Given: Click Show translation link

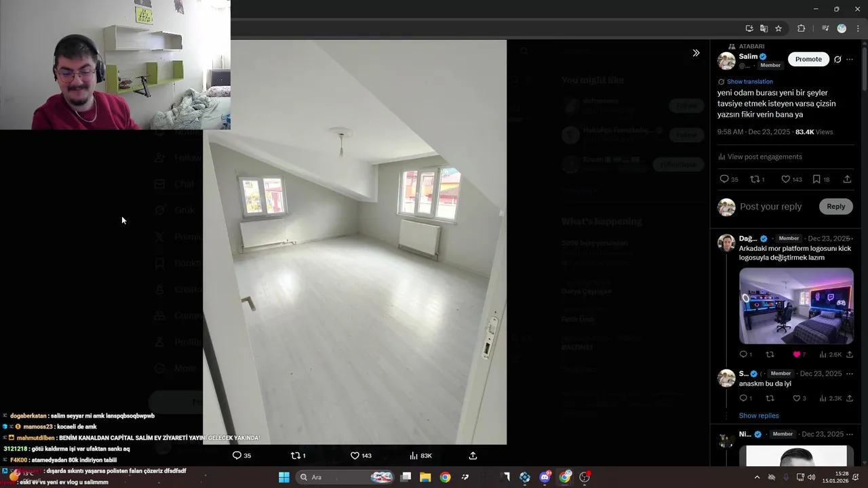Looking at the screenshot, I should 749,81.
